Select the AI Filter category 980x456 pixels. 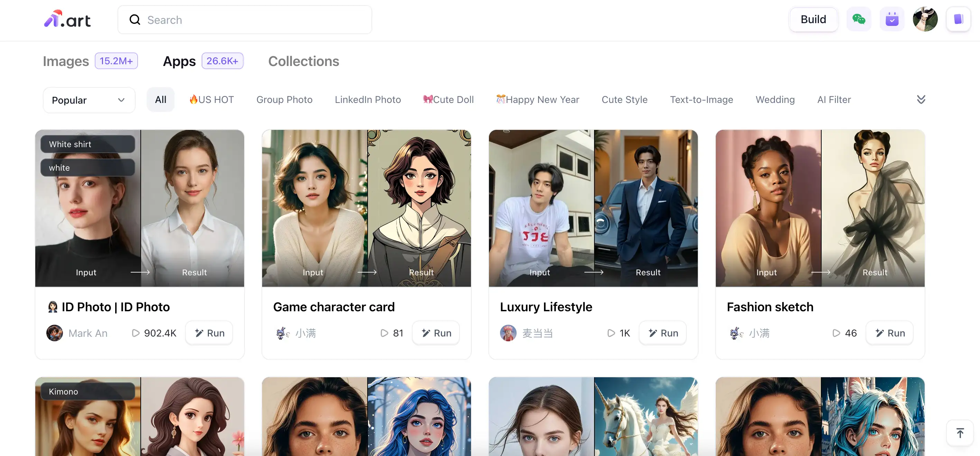click(x=834, y=99)
